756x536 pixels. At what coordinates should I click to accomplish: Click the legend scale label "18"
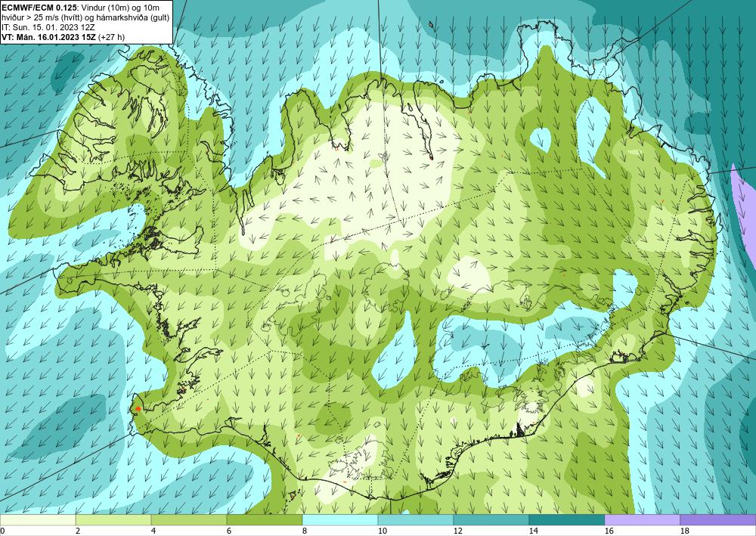[685, 531]
